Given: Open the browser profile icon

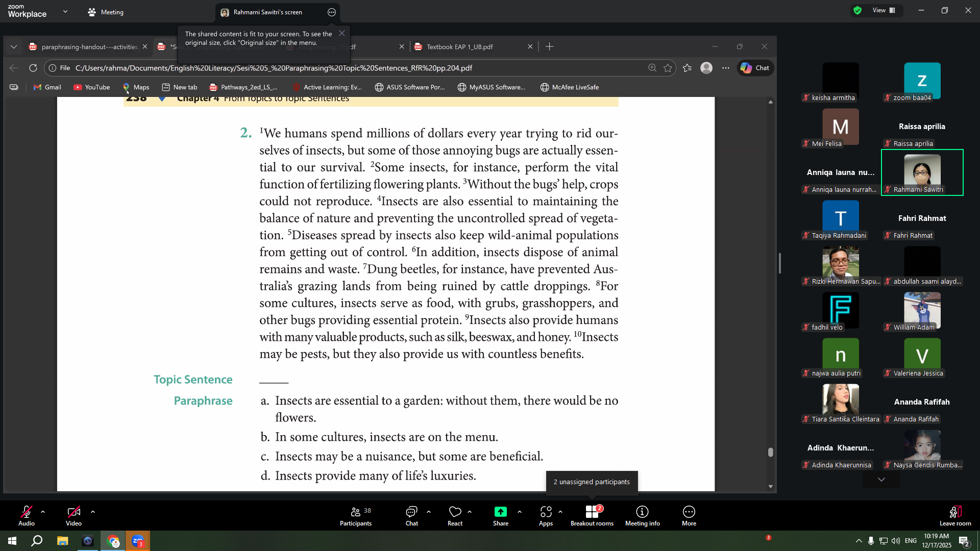Looking at the screenshot, I should [706, 68].
